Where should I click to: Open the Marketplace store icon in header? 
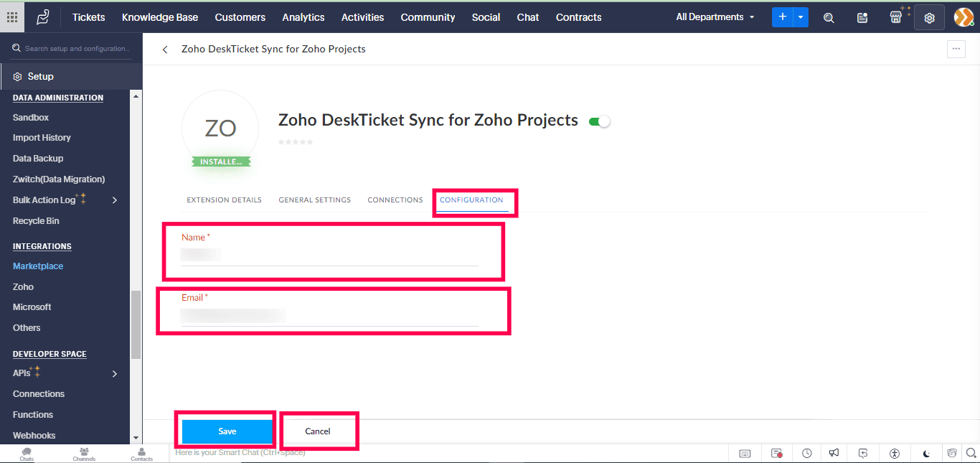coord(895,17)
